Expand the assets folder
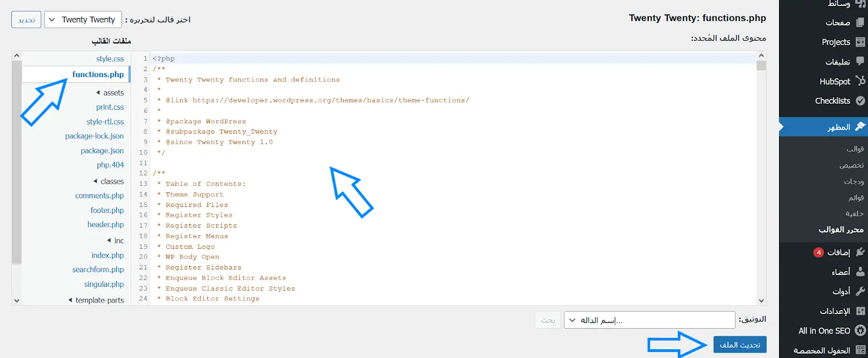 (110, 93)
